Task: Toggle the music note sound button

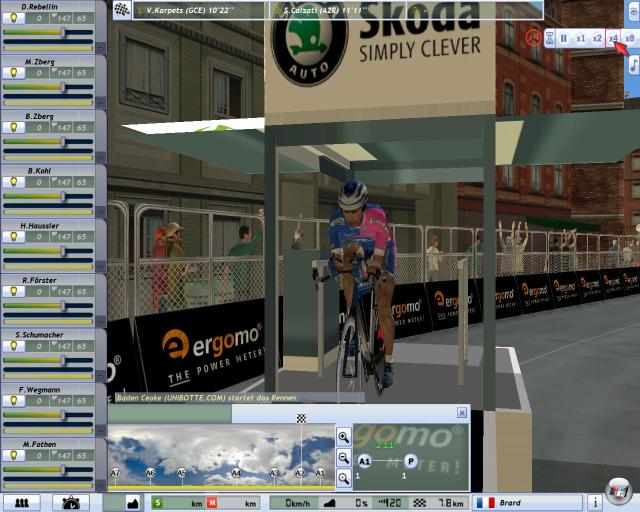Action: tap(633, 65)
